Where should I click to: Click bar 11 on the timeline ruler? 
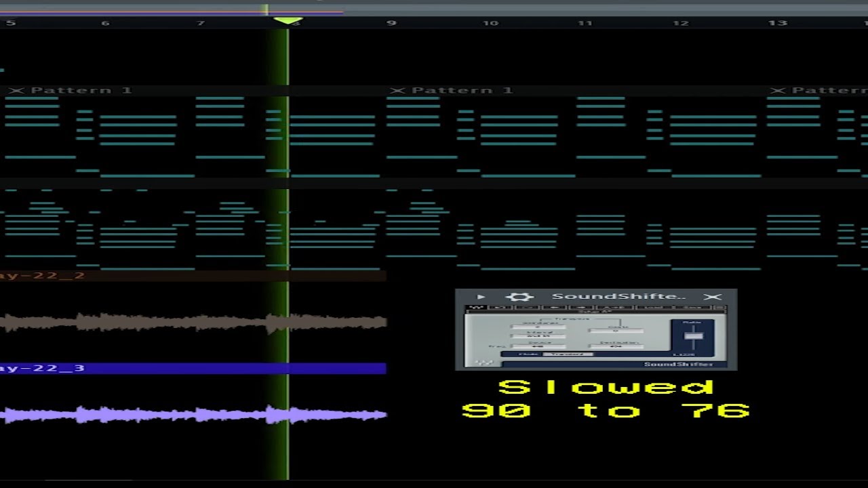[585, 23]
